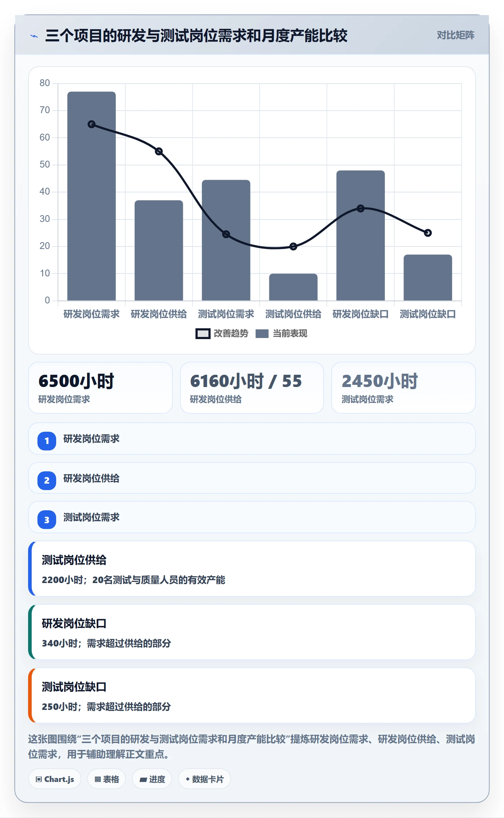Image resolution: width=504 pixels, height=818 pixels.
Task: Click the Chart.js tag chip
Action: [x=55, y=779]
